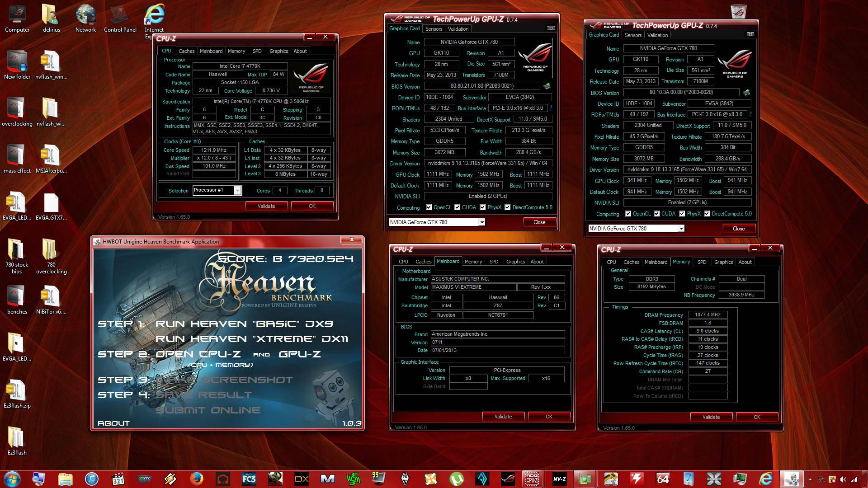The image size is (868, 488).
Task: Open Validation tab in right GPU-Z
Action: (x=657, y=35)
